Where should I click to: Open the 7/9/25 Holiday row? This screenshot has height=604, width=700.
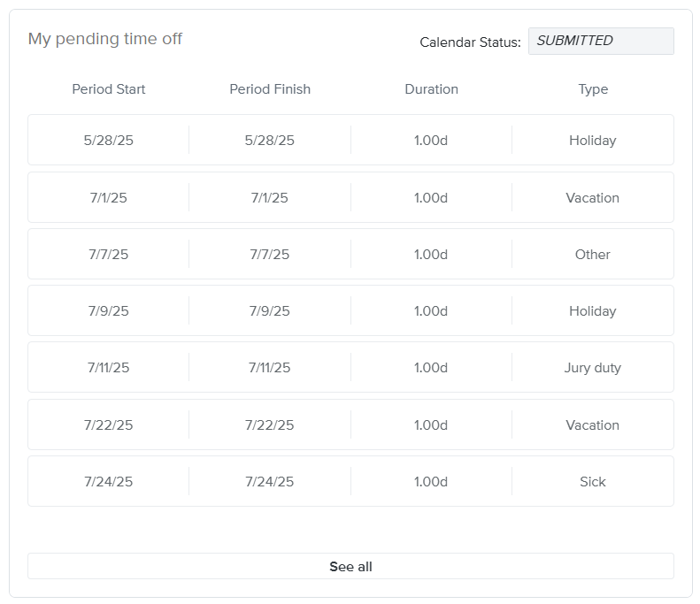(x=350, y=311)
